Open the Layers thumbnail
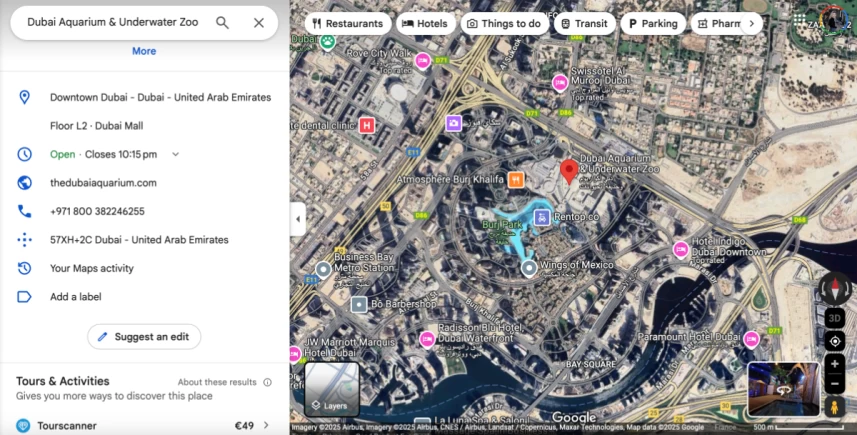This screenshot has height=435, width=857. [332, 389]
